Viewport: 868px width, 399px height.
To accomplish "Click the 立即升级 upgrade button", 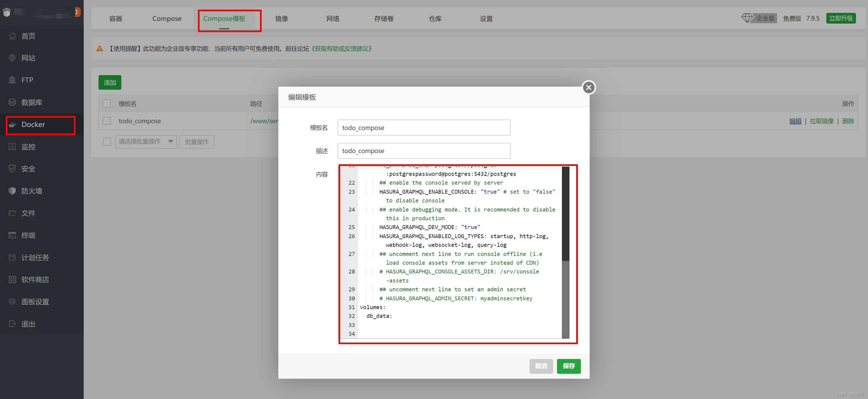I will [x=841, y=18].
